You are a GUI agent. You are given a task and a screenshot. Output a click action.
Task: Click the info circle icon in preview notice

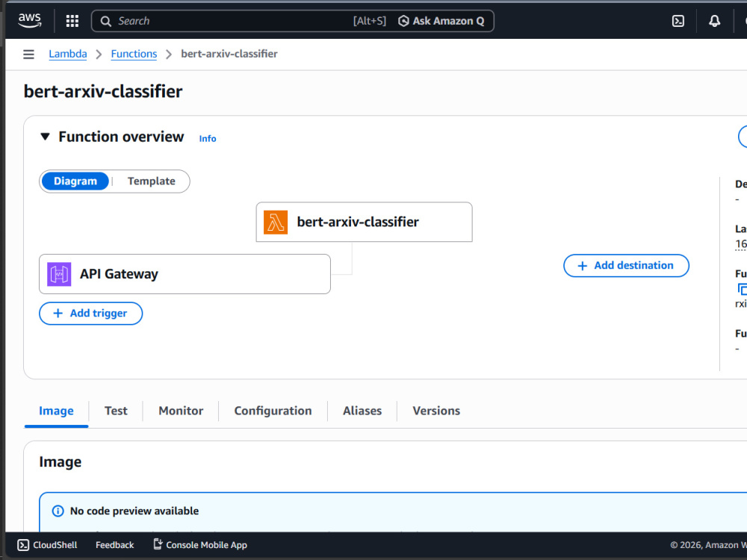pyautogui.click(x=58, y=511)
